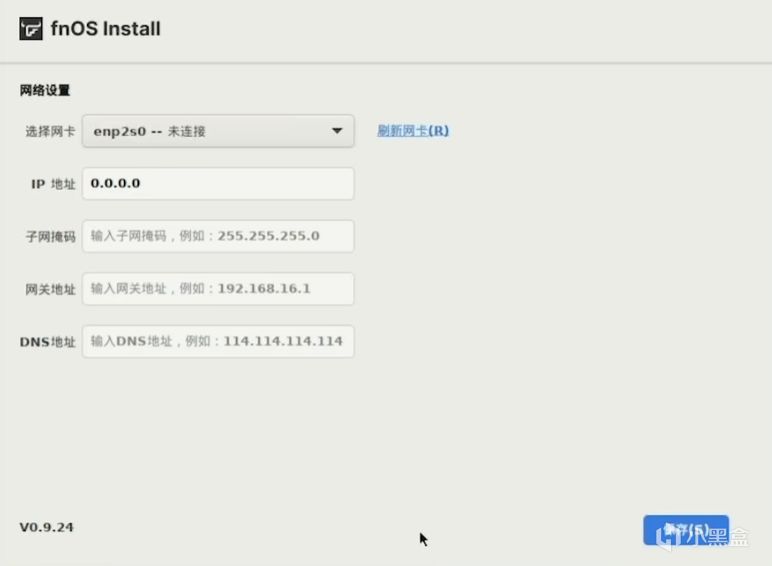The image size is (772, 566).
Task: Click the IP 地址 label
Action: (x=53, y=184)
